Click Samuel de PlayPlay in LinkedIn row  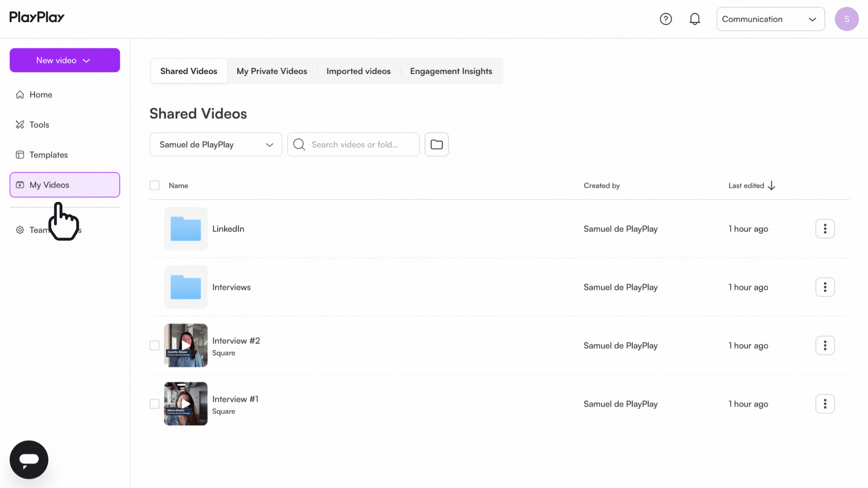pyautogui.click(x=621, y=229)
